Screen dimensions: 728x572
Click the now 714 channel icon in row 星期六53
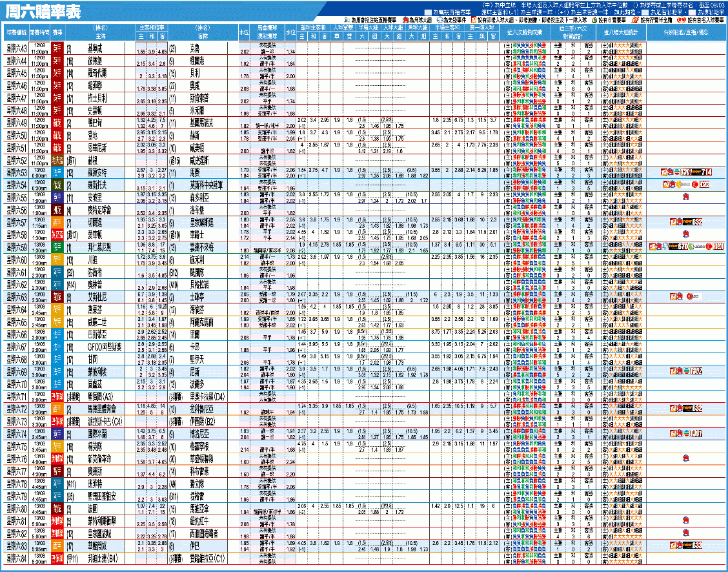click(702, 172)
